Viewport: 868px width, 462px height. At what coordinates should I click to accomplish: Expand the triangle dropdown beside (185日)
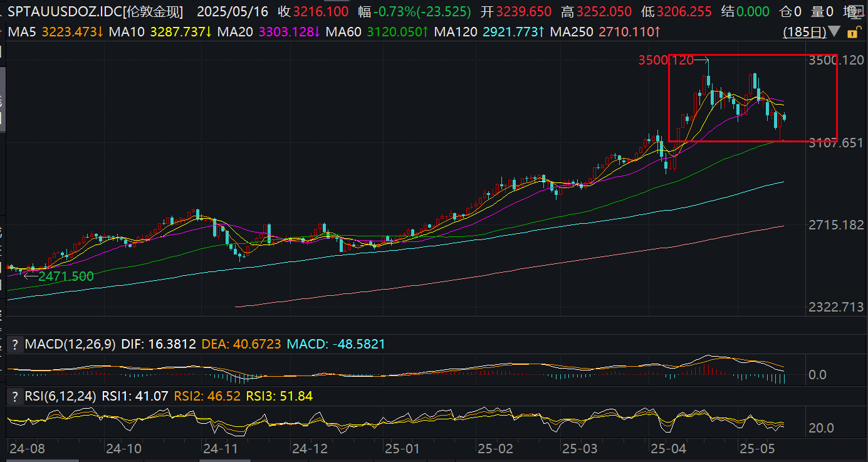pyautogui.click(x=834, y=31)
